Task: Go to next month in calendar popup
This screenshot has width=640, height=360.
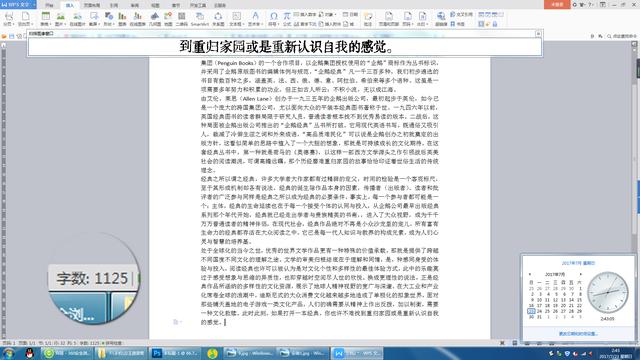Action: 580,274
